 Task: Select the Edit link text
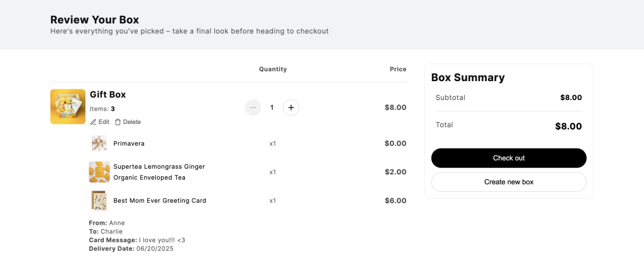pos(104,122)
